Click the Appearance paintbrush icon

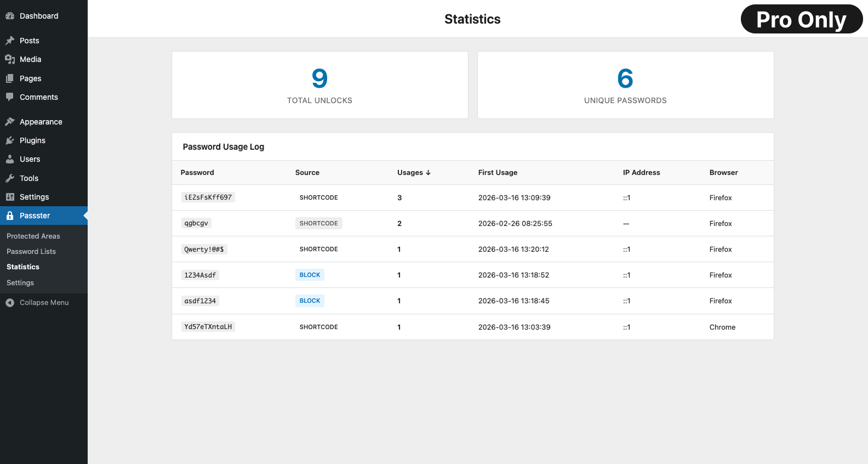coord(10,122)
